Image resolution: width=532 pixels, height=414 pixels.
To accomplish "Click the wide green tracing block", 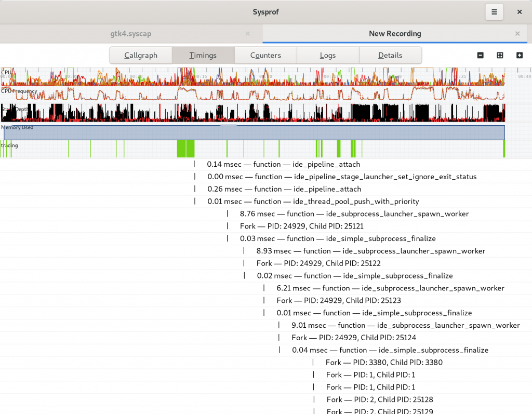I will coord(186,149).
